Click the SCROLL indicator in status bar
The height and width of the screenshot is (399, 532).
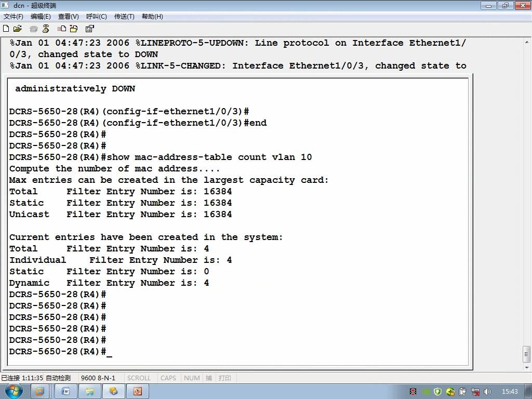pos(139,378)
